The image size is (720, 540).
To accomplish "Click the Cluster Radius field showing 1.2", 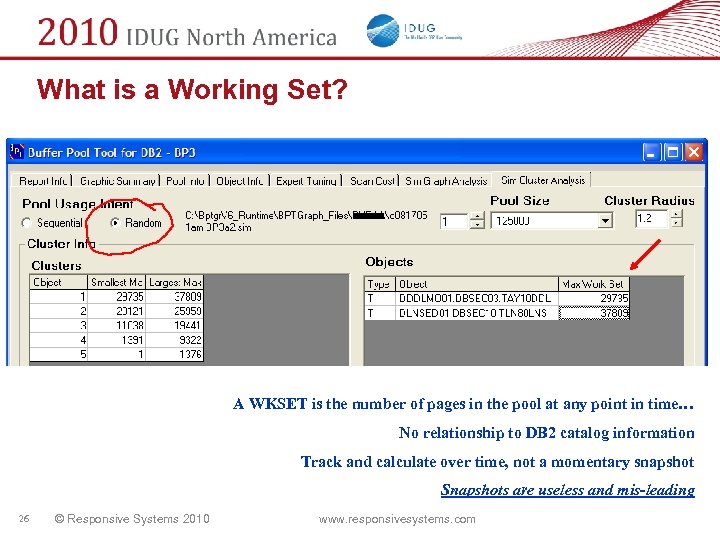I will [652, 218].
